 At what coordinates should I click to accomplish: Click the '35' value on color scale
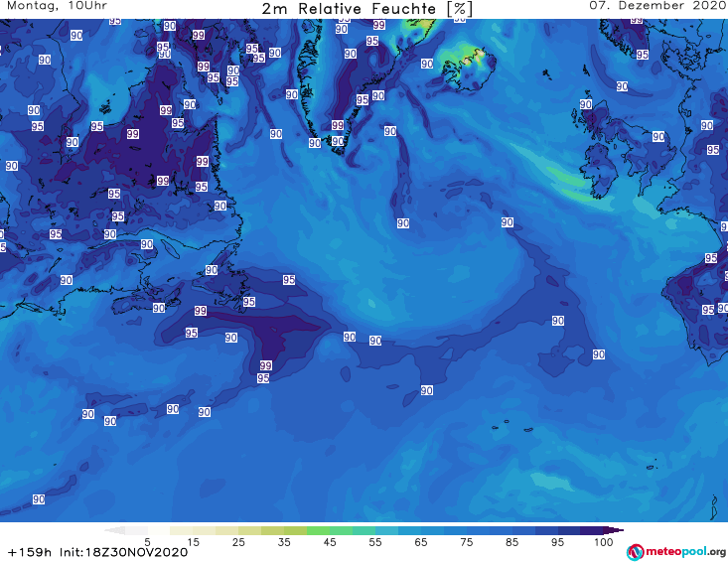click(284, 542)
